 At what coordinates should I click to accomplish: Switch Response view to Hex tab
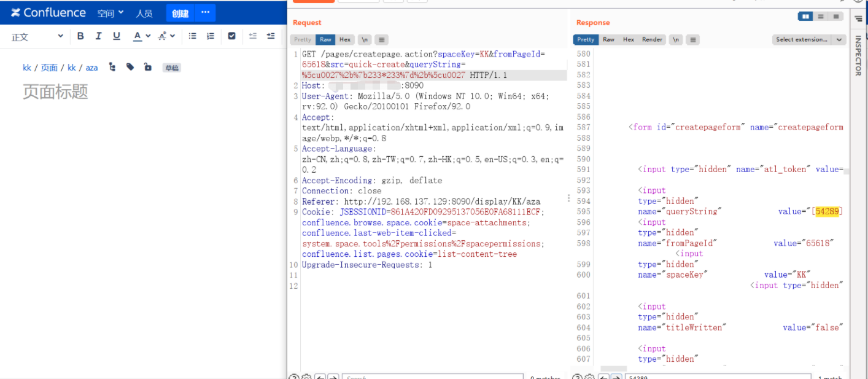(x=629, y=39)
